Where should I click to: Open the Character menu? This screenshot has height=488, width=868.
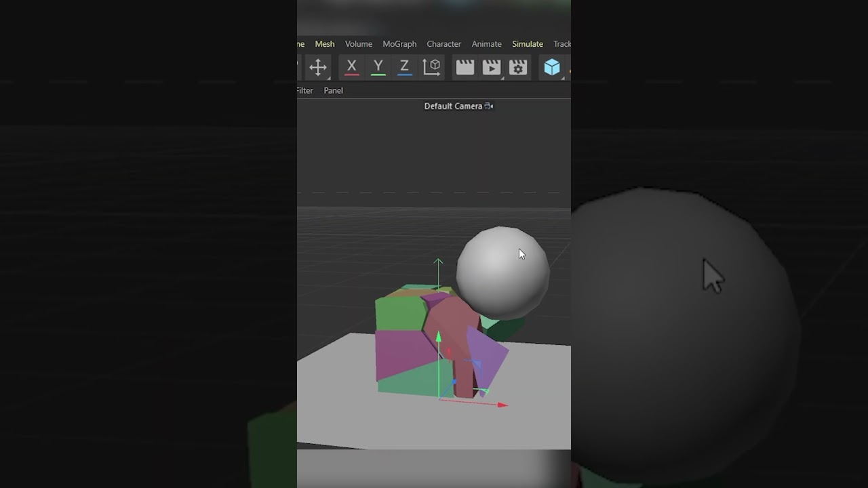(x=443, y=44)
